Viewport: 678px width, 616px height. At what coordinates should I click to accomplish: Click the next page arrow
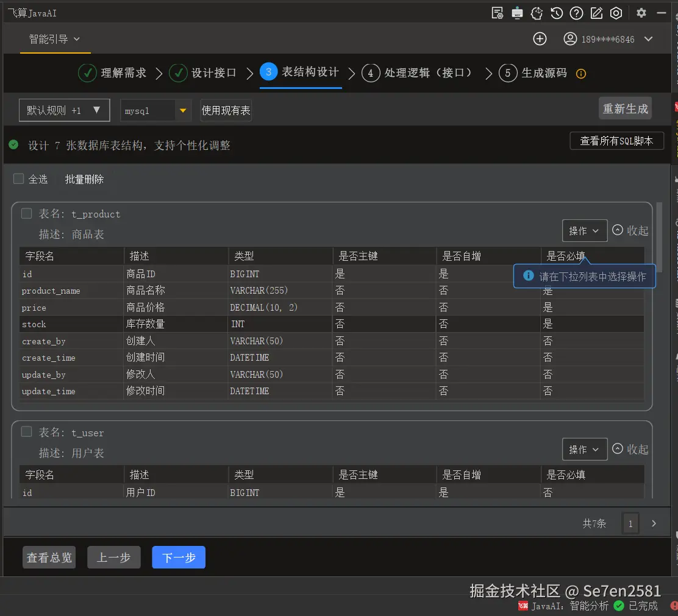654,523
